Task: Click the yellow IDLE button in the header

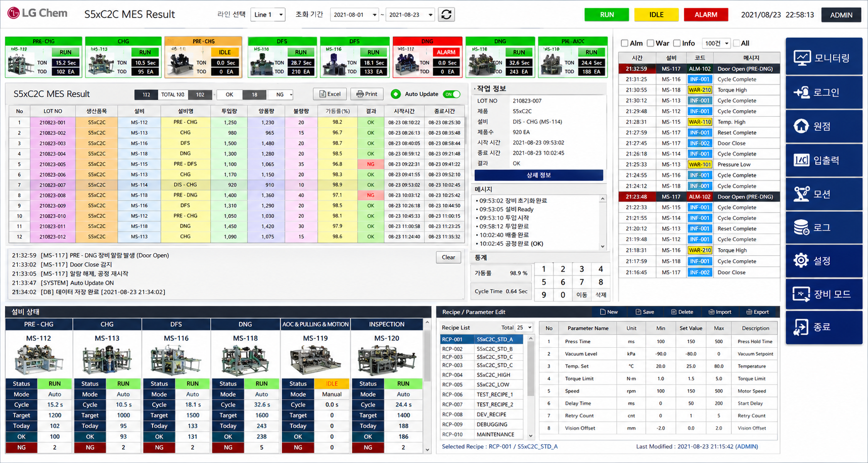Action: [656, 15]
